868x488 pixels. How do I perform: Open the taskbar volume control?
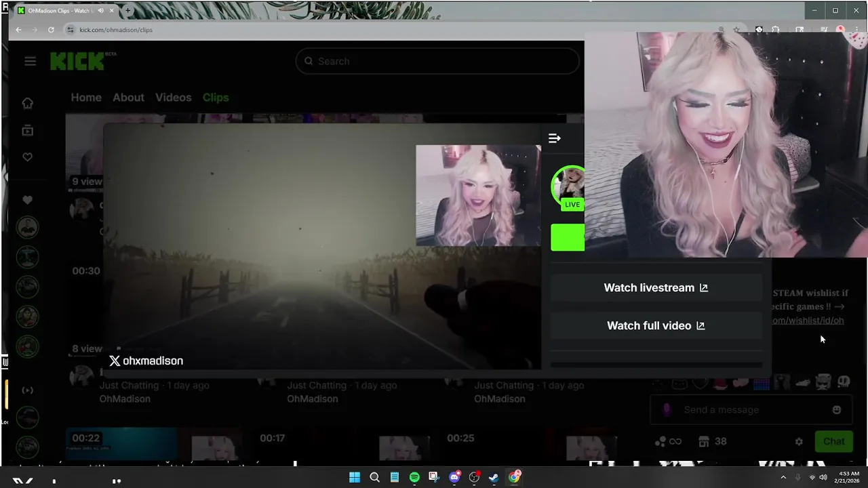(x=823, y=477)
